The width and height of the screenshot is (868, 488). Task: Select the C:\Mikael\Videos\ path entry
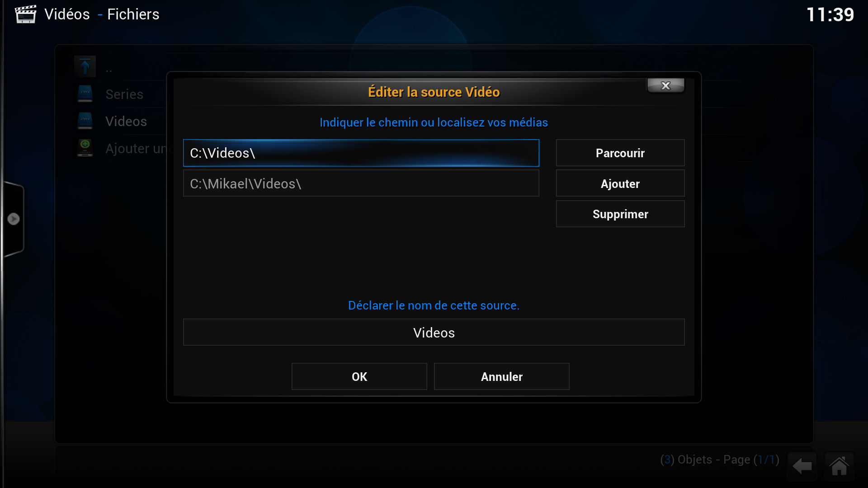[x=361, y=183]
